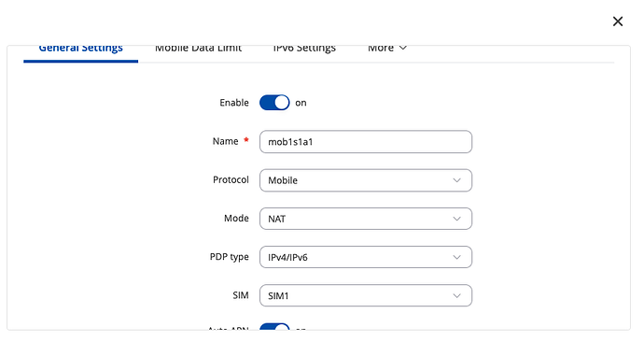Click the chevron arrow next to More
This screenshot has height=342, width=644.
(x=403, y=48)
